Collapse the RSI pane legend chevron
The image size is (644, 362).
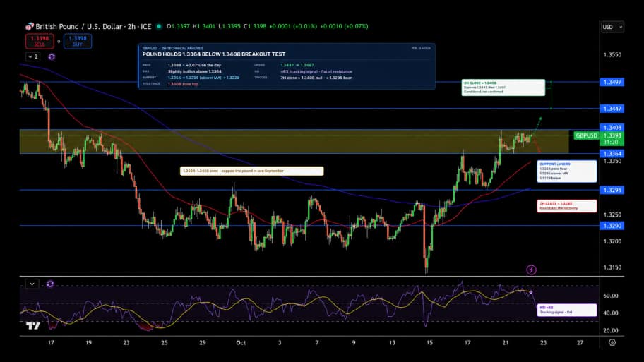32,284
